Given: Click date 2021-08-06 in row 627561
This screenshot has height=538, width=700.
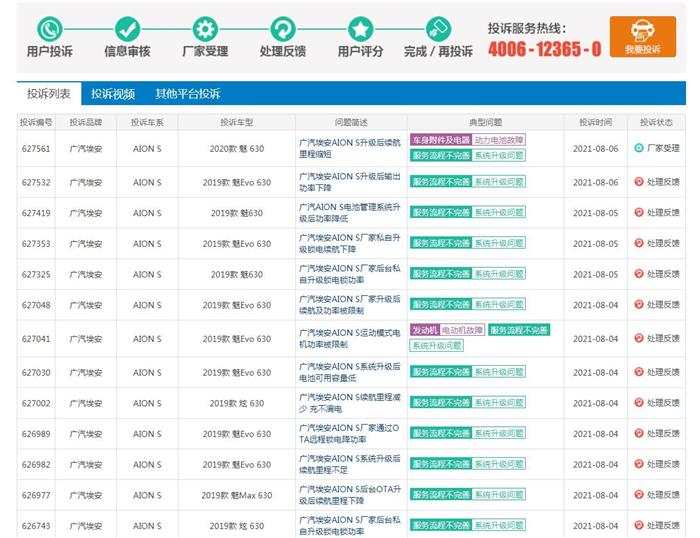Looking at the screenshot, I should point(596,149).
